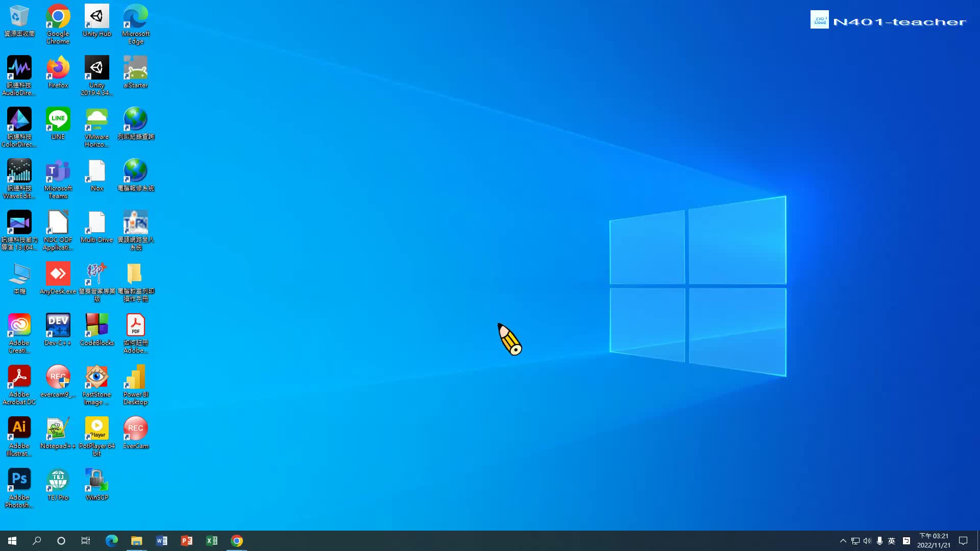Open Task View on the taskbar
This screenshot has width=980, height=551.
[86, 541]
